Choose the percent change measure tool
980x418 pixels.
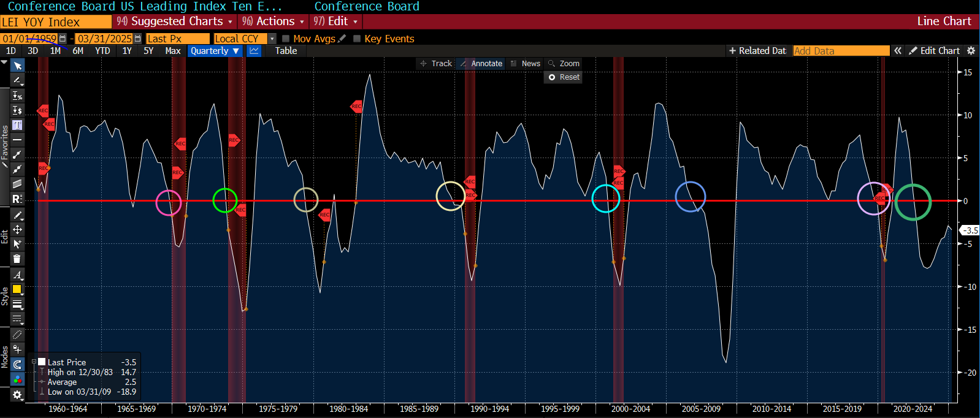coord(17,96)
